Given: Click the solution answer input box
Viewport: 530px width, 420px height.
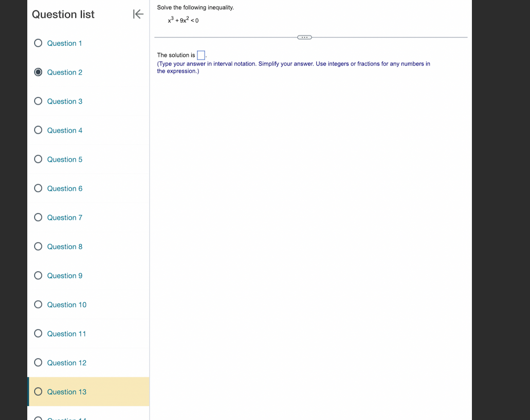Looking at the screenshot, I should (x=201, y=55).
